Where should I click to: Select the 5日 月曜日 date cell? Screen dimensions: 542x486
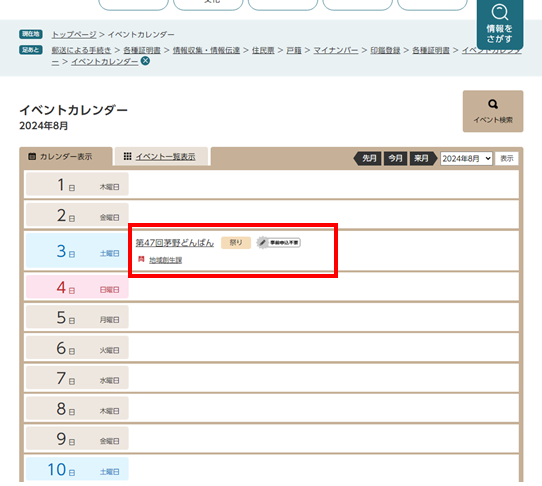(x=77, y=317)
